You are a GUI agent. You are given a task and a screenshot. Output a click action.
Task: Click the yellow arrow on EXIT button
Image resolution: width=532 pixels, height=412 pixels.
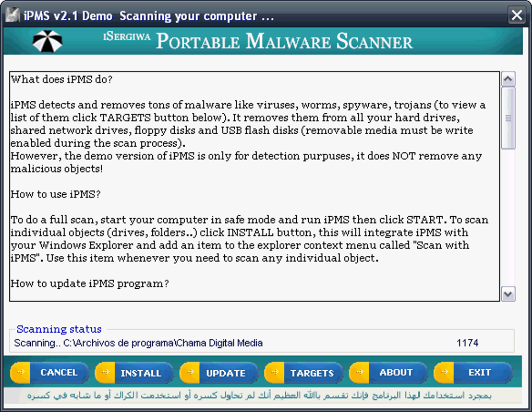[x=444, y=372]
